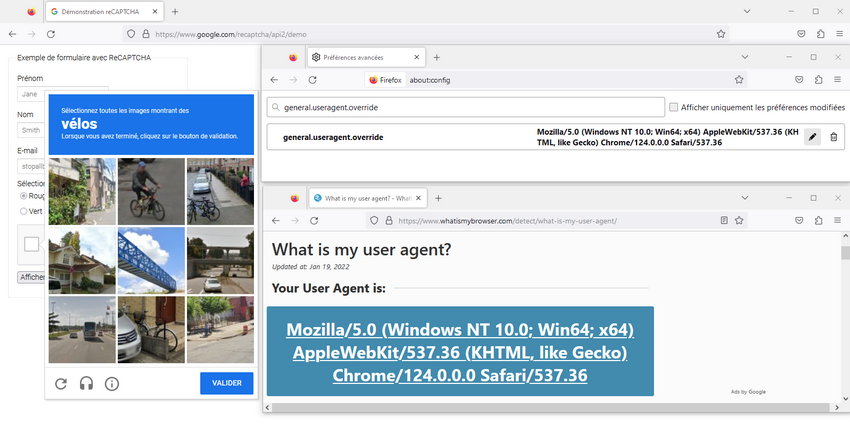The width and height of the screenshot is (850, 432).
Task: Close the Démonstration reCAPTCHA tab
Action: (x=155, y=11)
